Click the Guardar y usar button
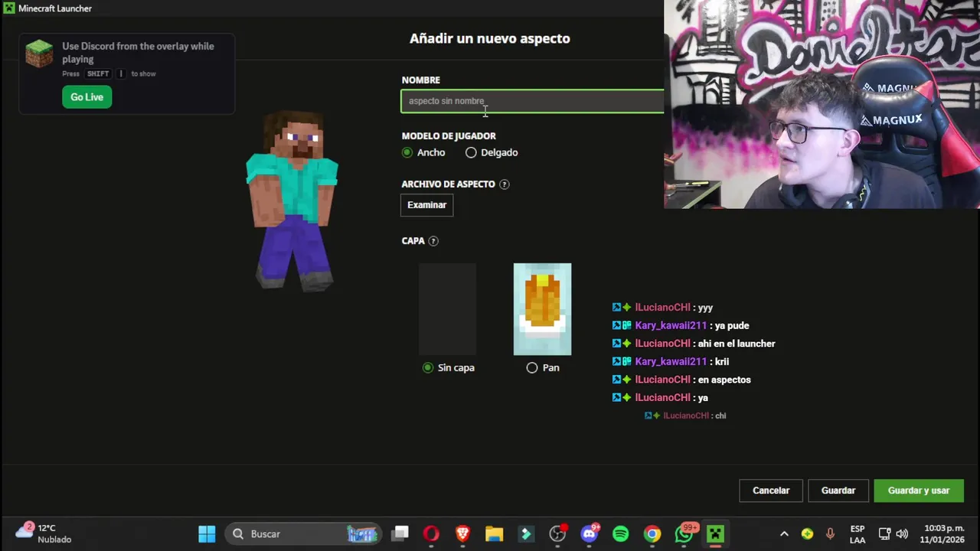The image size is (980, 551). point(919,491)
